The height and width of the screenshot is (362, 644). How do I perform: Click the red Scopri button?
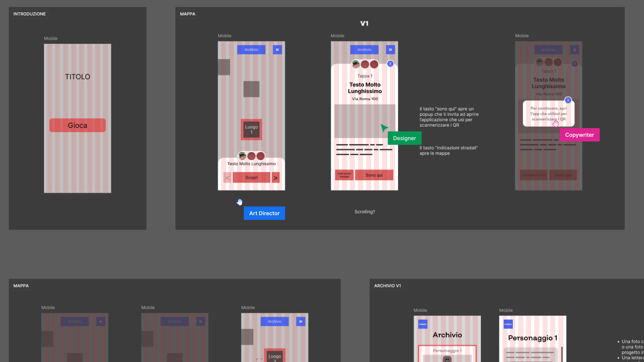(251, 178)
